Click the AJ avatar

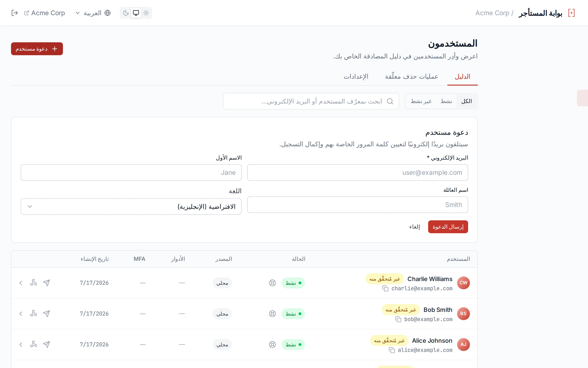coord(463,345)
